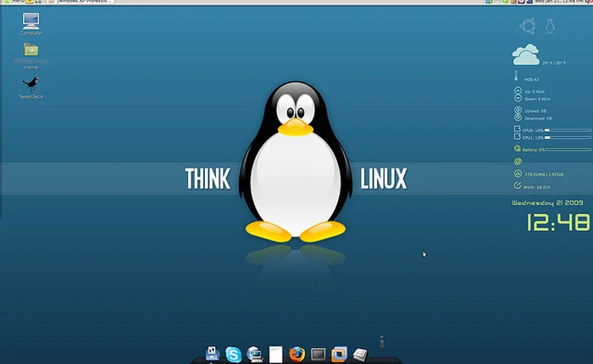This screenshot has height=364, width=593.
Task: Click the '779.31MiB / 1.97GiB' memory text
Action: tap(544, 174)
